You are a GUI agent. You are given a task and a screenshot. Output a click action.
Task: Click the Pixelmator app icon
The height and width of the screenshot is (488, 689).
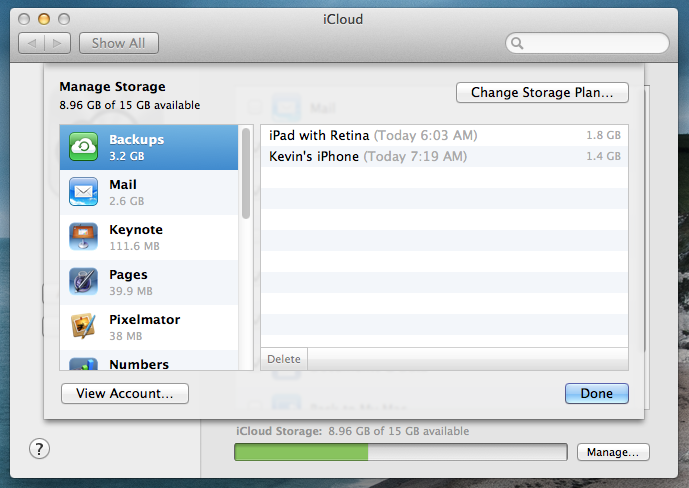point(83,326)
